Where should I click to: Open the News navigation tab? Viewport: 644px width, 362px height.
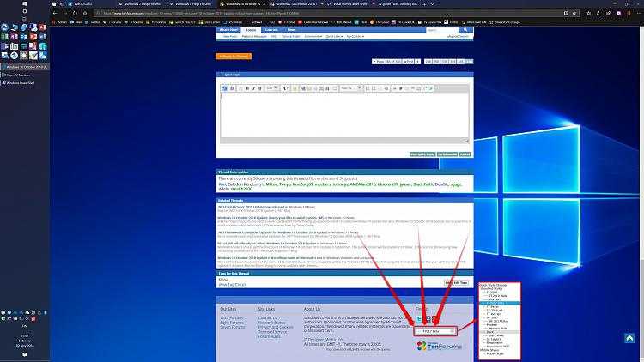(291, 30)
